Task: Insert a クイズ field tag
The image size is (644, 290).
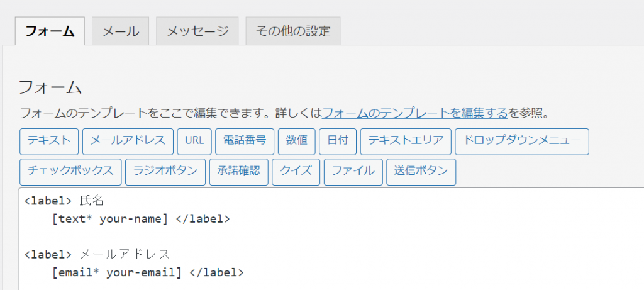Action: coord(296,172)
